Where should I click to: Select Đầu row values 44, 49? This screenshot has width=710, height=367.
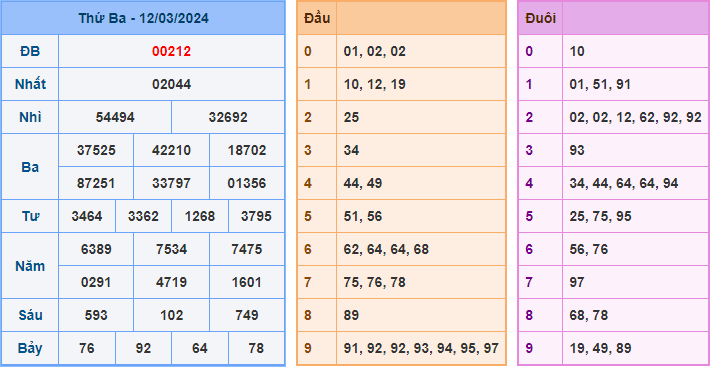(363, 183)
